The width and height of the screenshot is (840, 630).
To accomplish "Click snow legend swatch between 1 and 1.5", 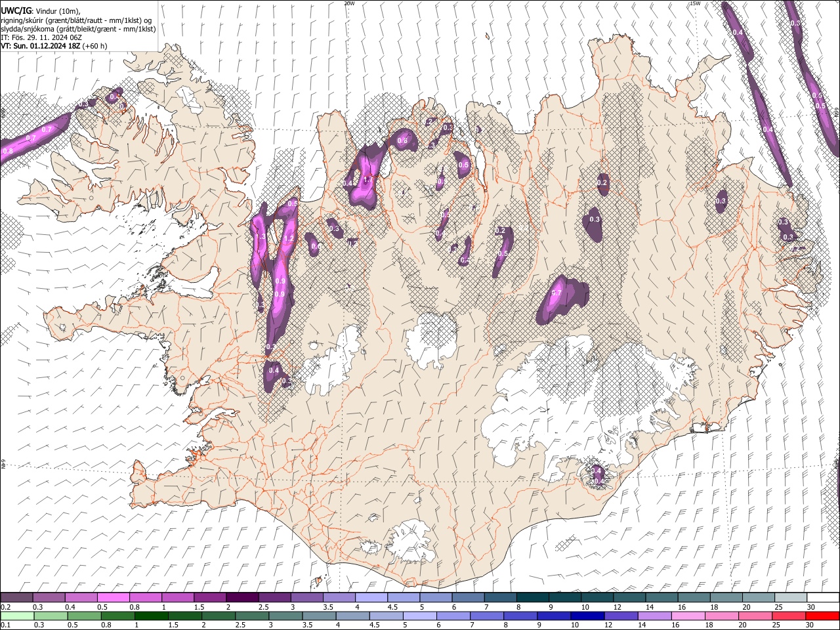I will pyautogui.click(x=178, y=597).
